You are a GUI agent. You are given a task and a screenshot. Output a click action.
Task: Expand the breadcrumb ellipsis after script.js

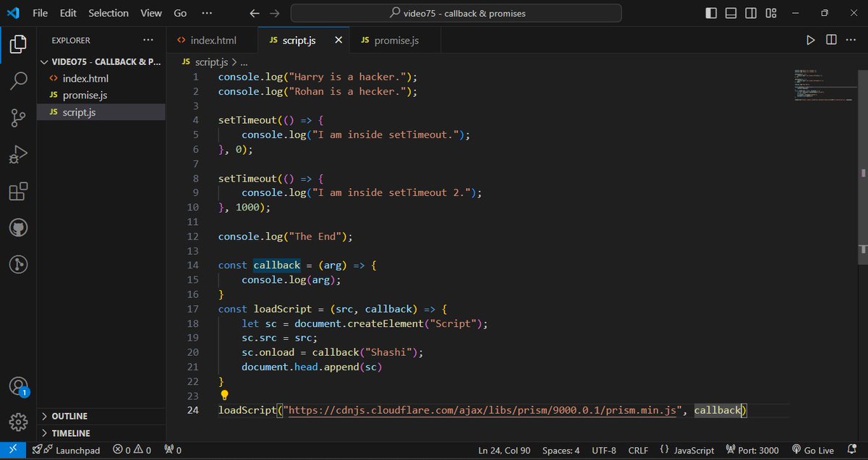pyautogui.click(x=244, y=62)
